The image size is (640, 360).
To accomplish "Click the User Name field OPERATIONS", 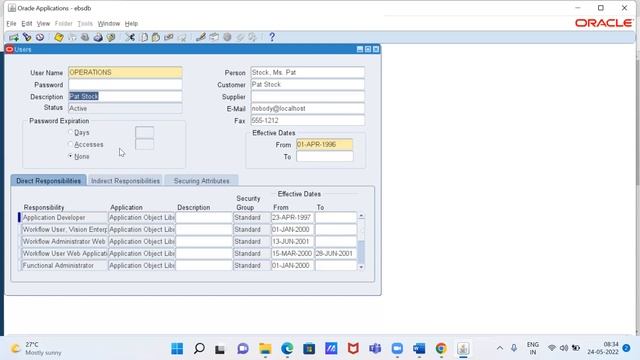I will (125, 72).
